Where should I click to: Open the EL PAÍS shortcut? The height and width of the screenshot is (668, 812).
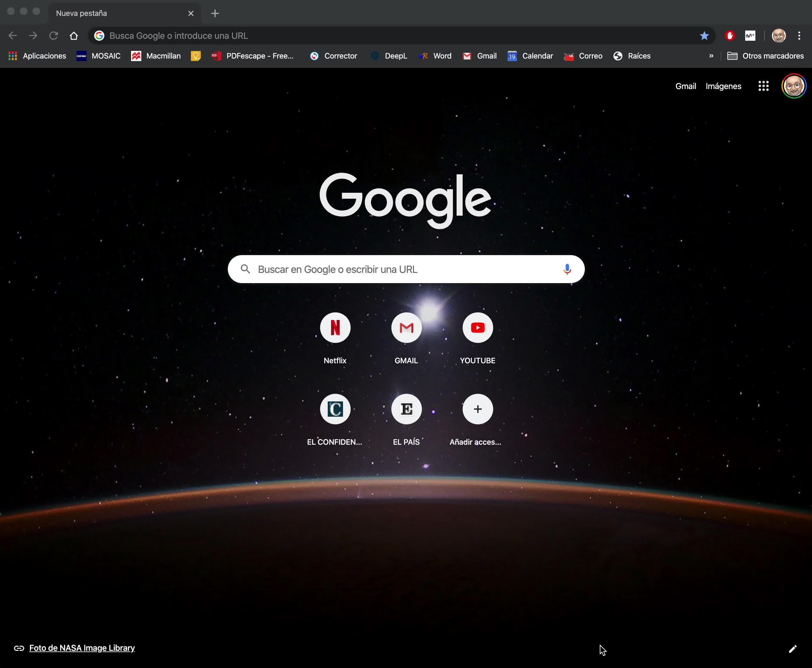click(x=406, y=409)
